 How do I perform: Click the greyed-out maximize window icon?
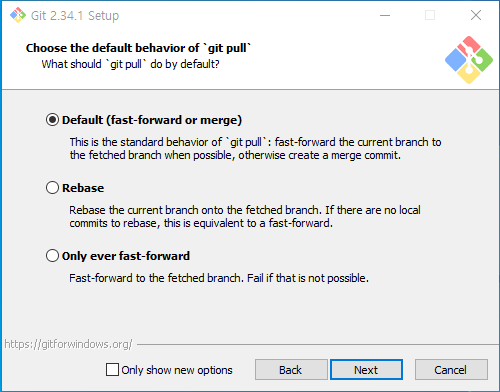(x=430, y=15)
